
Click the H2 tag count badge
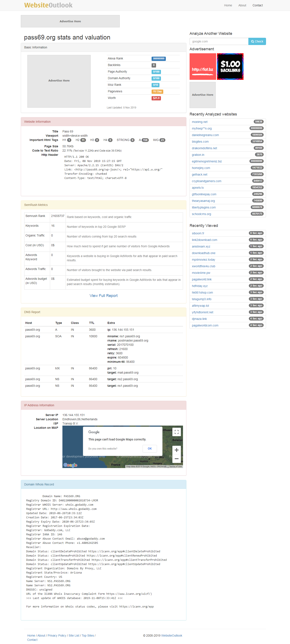point(83,140)
